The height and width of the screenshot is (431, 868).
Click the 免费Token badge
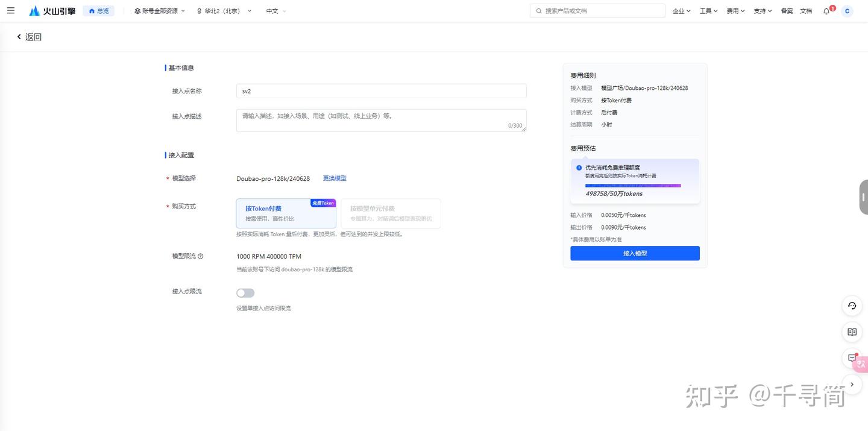click(x=323, y=203)
